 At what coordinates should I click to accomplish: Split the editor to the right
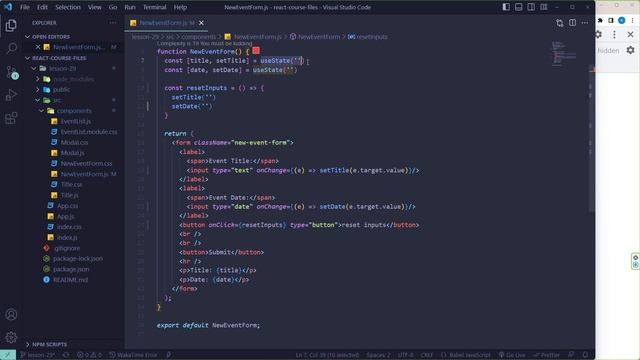click(x=573, y=23)
